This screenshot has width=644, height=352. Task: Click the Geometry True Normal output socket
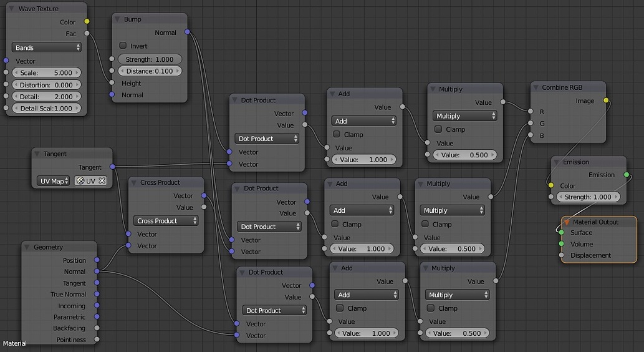[97, 294]
